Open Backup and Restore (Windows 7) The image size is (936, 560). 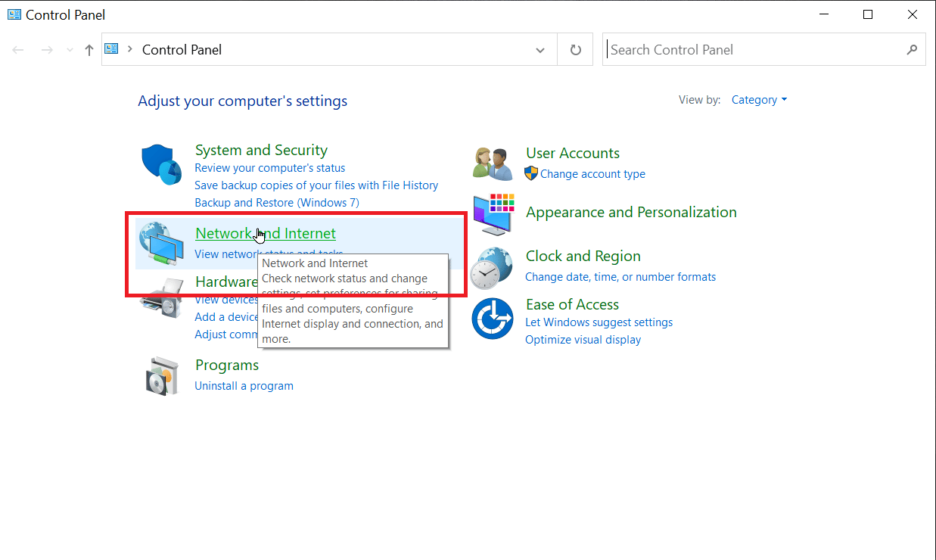click(277, 203)
